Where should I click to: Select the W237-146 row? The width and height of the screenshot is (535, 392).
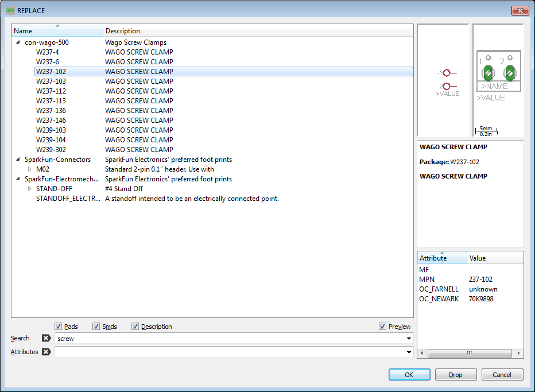223,121
